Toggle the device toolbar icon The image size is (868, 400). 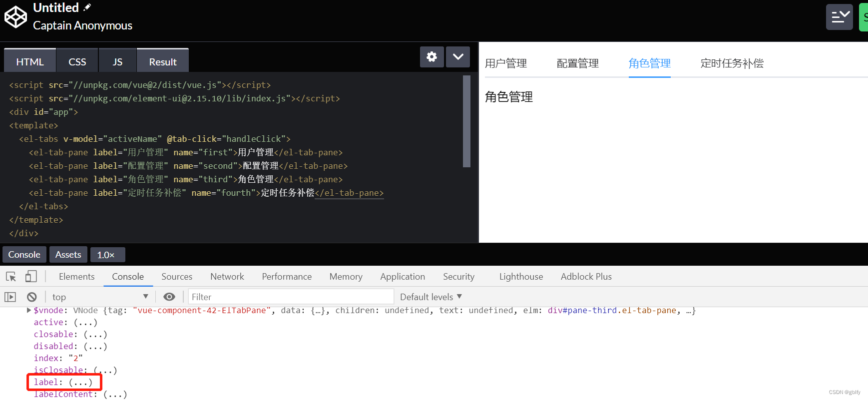(31, 276)
